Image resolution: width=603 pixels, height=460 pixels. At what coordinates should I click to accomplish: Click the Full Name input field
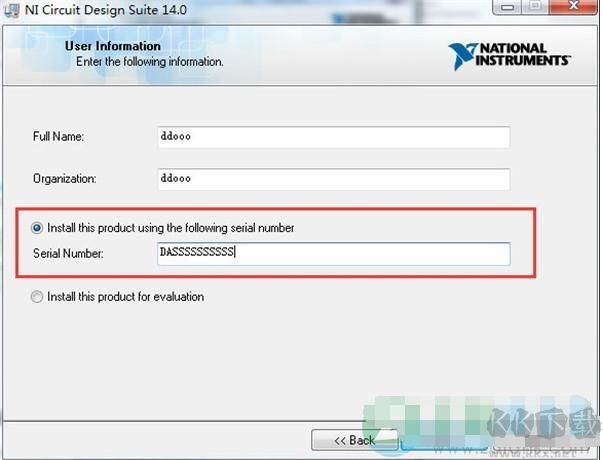click(x=333, y=137)
